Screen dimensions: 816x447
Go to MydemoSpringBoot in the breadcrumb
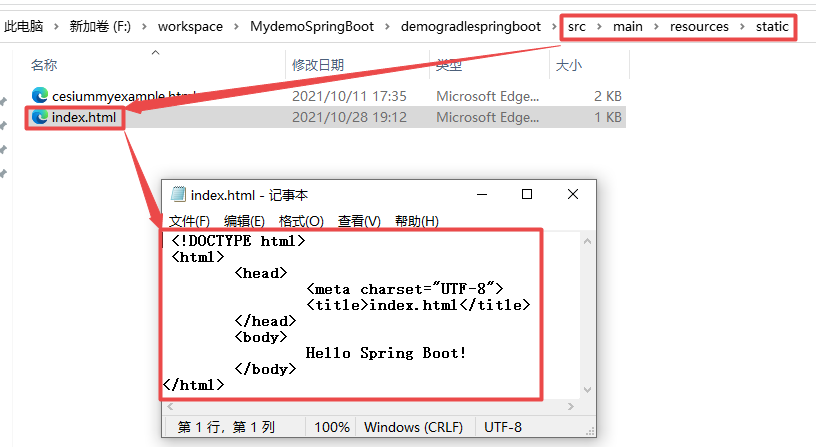[x=312, y=27]
